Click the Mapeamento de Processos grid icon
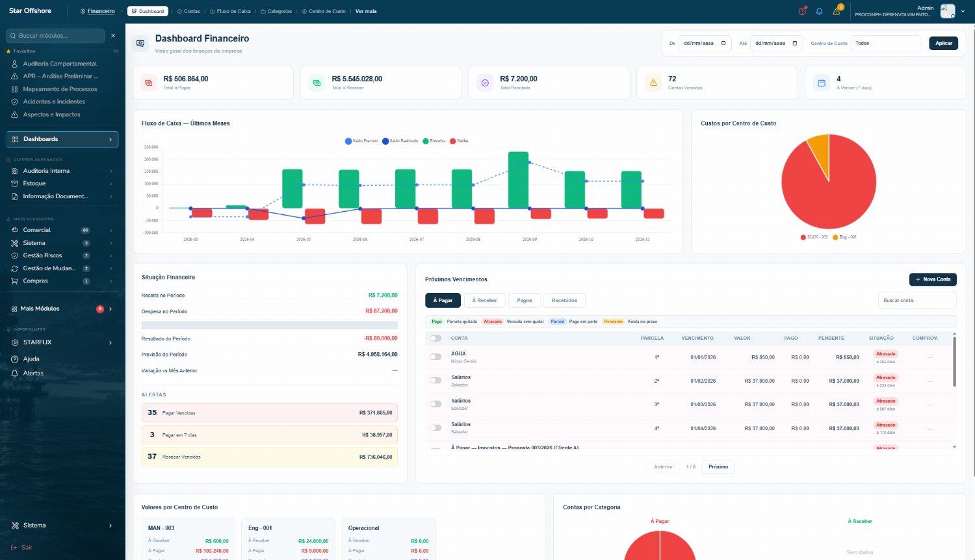Viewport: 975px width, 560px height. [15, 89]
